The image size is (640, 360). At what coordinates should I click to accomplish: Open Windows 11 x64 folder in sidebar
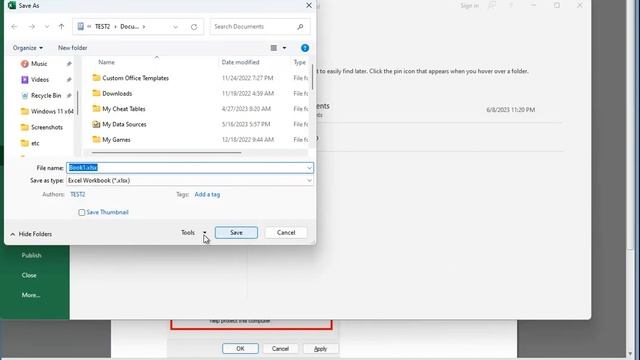(x=52, y=111)
